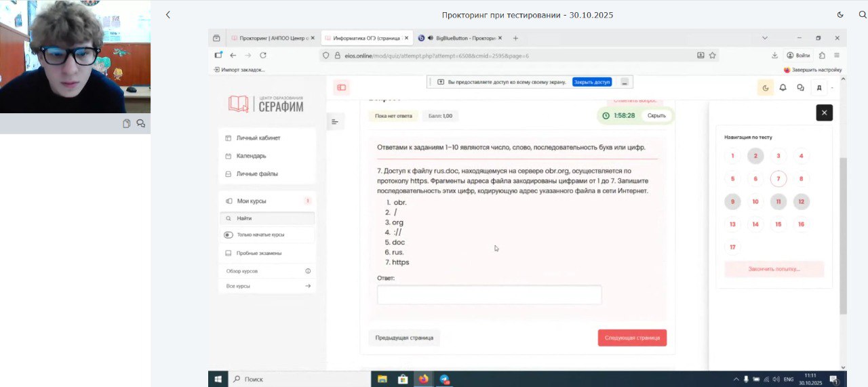Image resolution: width=868 pixels, height=387 pixels.
Task: Bookmark this page with the star icon
Action: tap(713, 56)
